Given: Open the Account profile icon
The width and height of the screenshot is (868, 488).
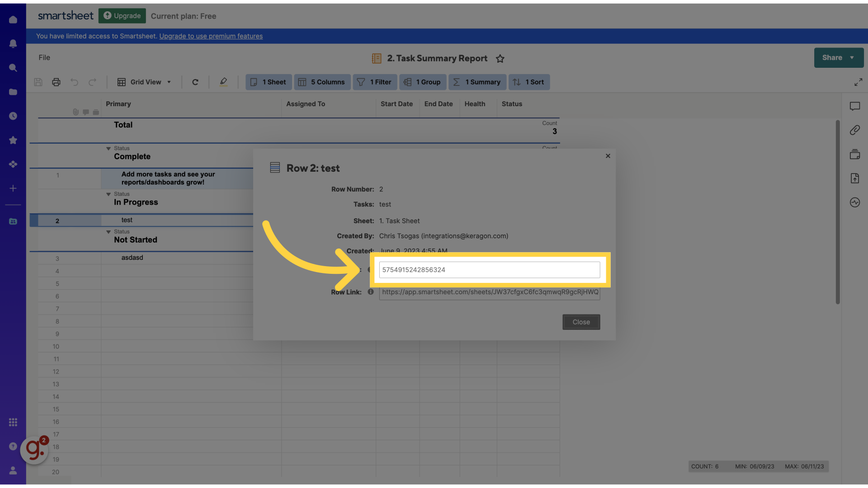Looking at the screenshot, I should (x=13, y=470).
